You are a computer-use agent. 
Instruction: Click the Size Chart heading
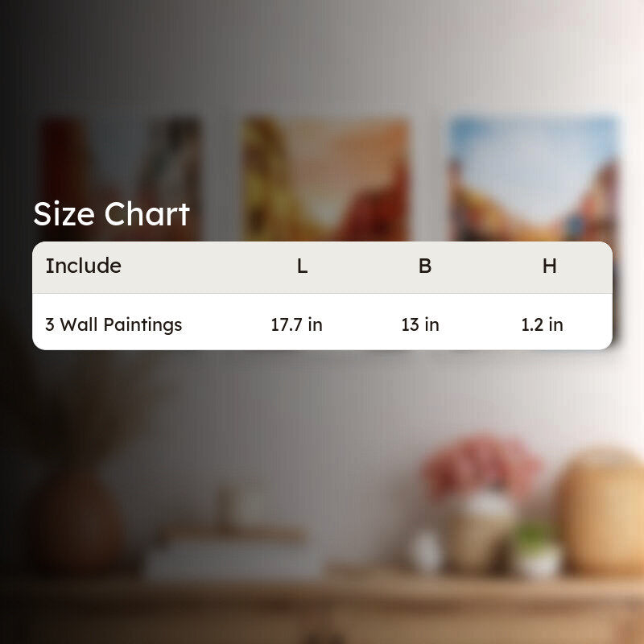[111, 214]
